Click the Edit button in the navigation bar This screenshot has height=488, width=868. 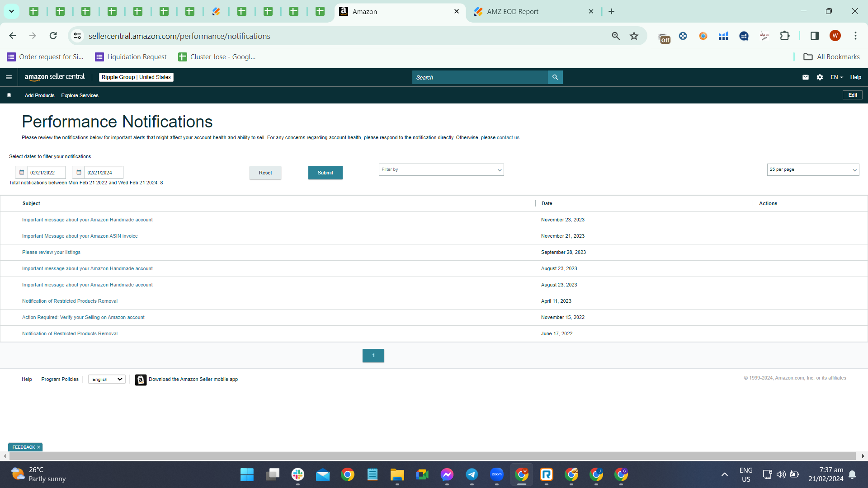click(853, 95)
